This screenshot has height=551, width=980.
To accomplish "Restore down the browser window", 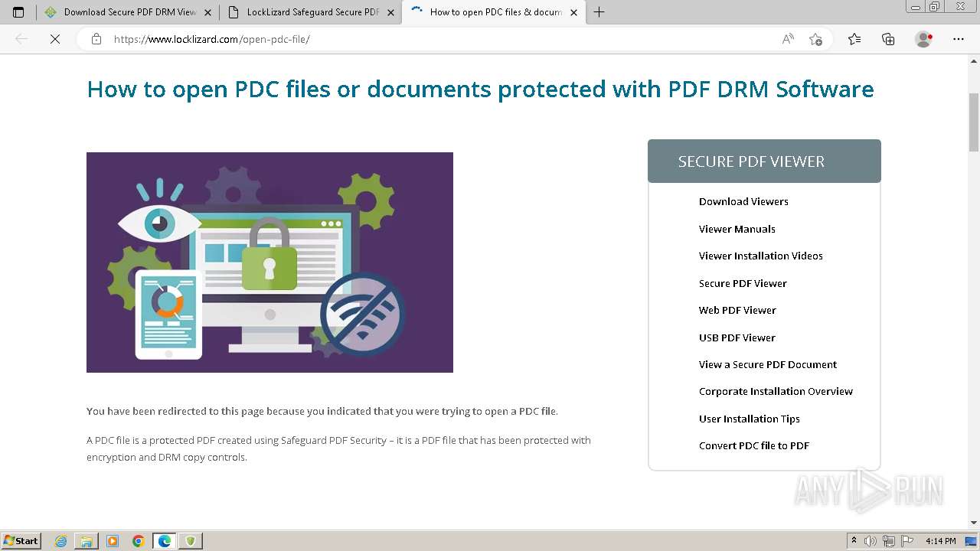I will [934, 6].
